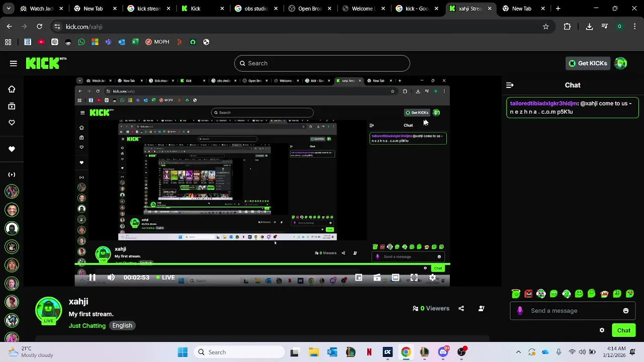Open the taskbar weather widget
Image resolution: width=644 pixels, height=362 pixels.
(31, 352)
